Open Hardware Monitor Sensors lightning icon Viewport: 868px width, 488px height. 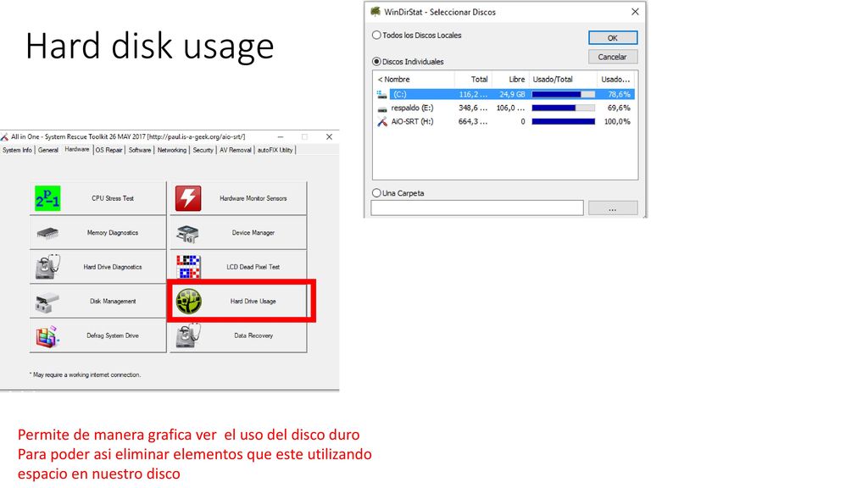[188, 198]
